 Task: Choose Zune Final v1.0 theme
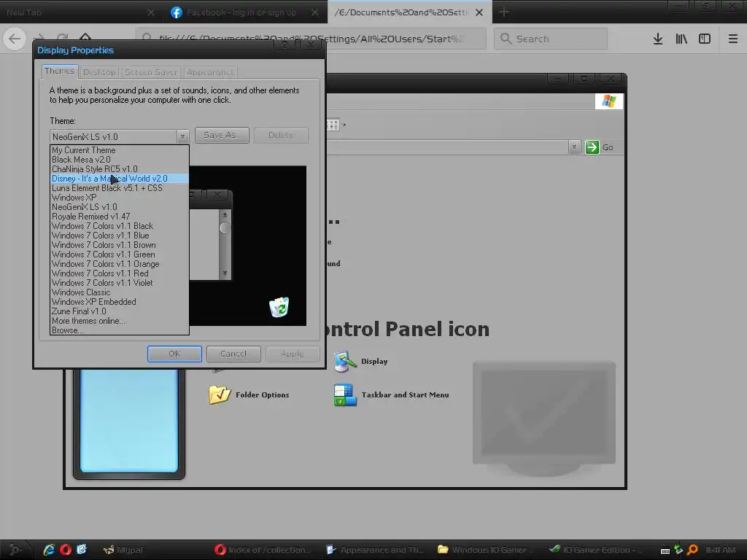click(x=120, y=311)
